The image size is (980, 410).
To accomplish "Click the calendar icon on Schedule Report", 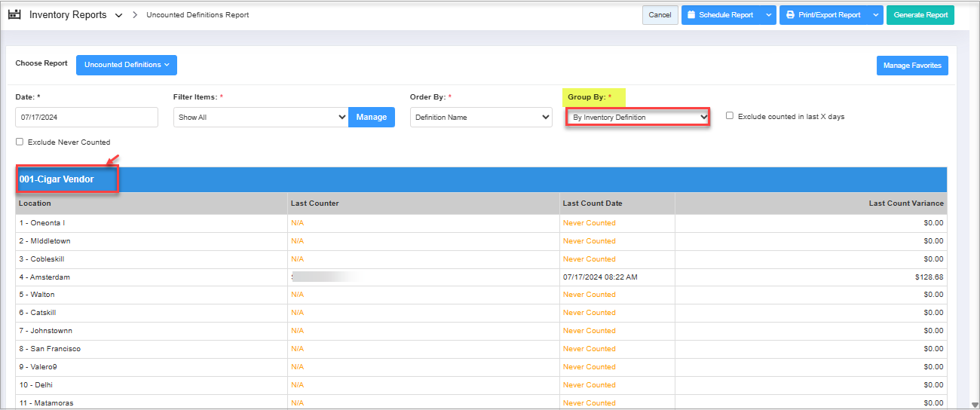I will pos(691,15).
